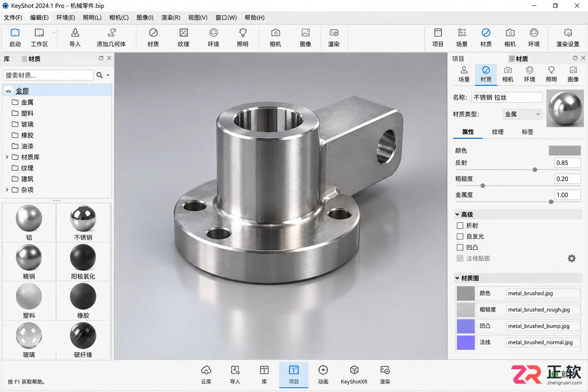The height and width of the screenshot is (392, 588).
Task: Expand the 材质库 tree folder
Action: coord(7,157)
